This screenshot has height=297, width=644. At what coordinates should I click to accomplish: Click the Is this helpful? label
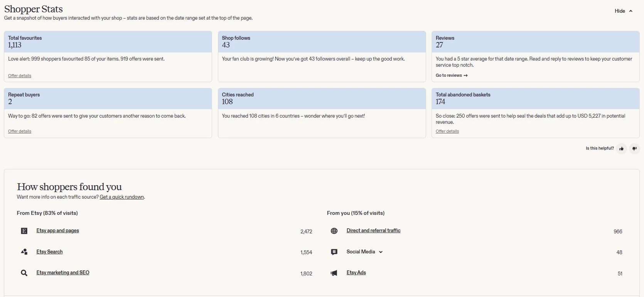tap(600, 148)
